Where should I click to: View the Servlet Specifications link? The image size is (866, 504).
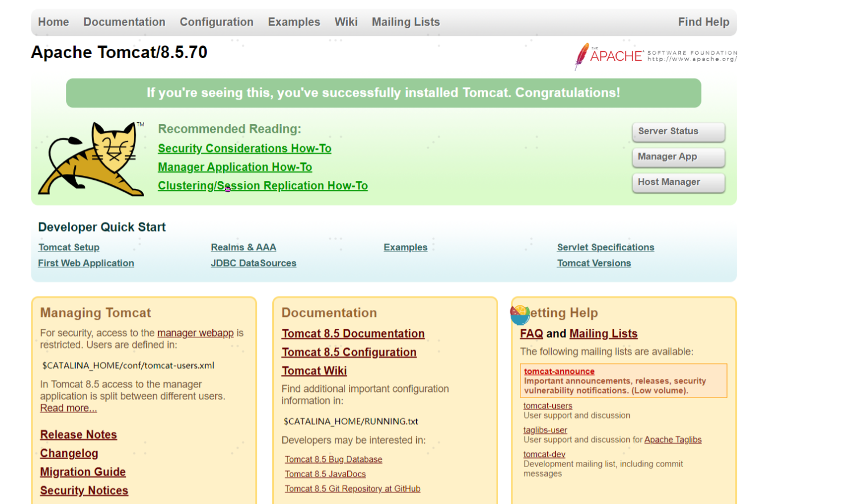[606, 247]
